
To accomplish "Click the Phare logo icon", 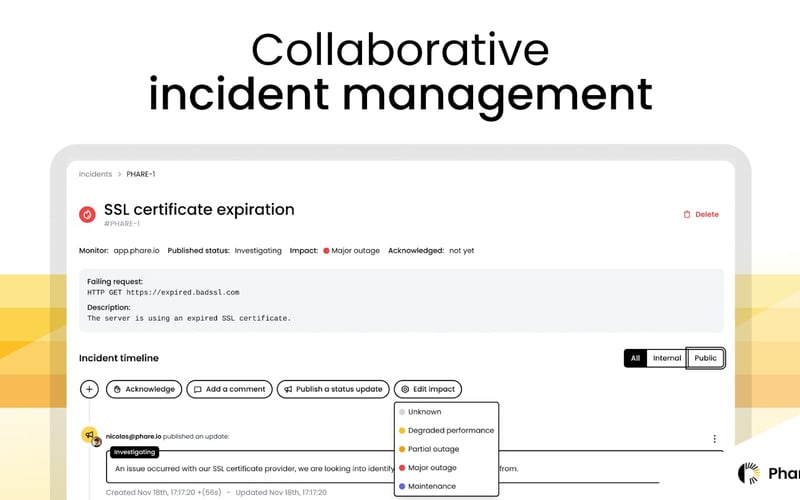I will (x=749, y=473).
